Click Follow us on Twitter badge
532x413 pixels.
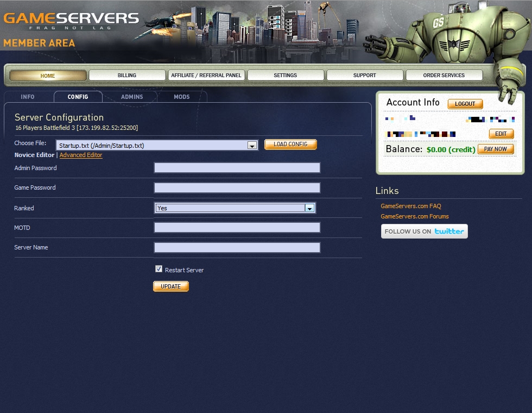(x=424, y=231)
